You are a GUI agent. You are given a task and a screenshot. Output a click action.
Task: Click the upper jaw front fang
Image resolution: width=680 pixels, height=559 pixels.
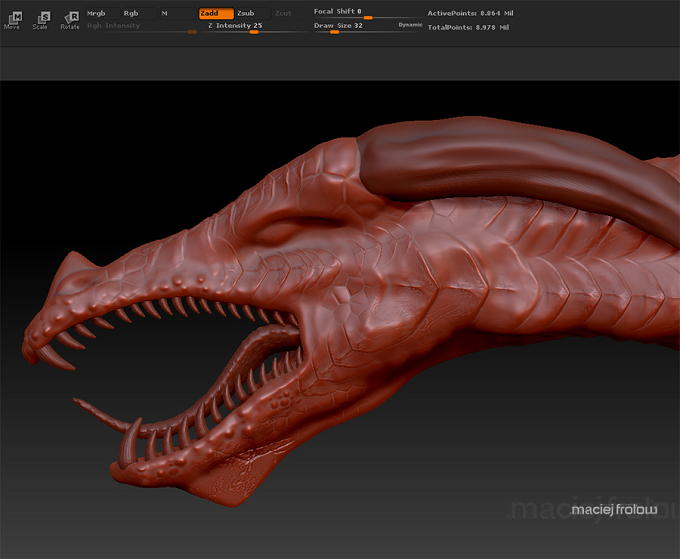(x=53, y=356)
